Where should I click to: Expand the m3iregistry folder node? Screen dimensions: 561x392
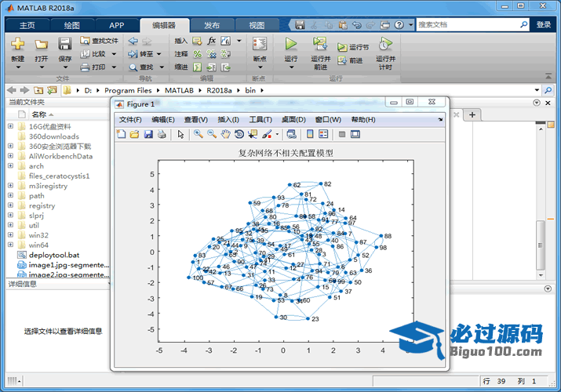click(10, 186)
